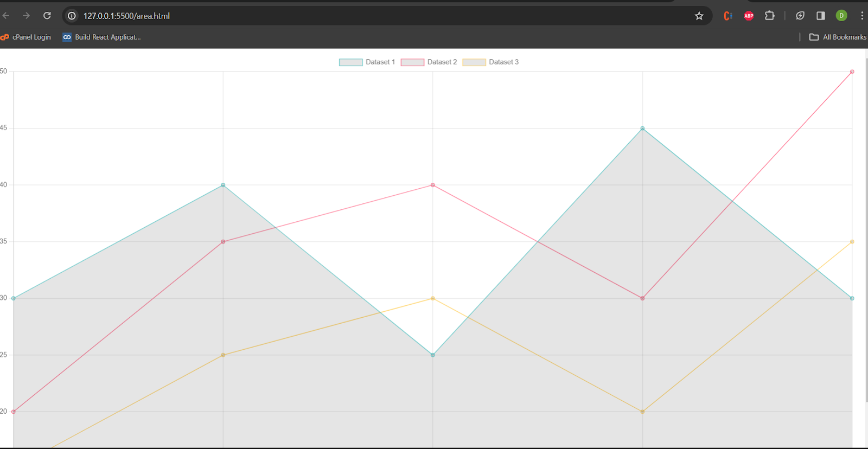Image resolution: width=868 pixels, height=449 pixels.
Task: View site information icon in address bar
Action: point(72,16)
